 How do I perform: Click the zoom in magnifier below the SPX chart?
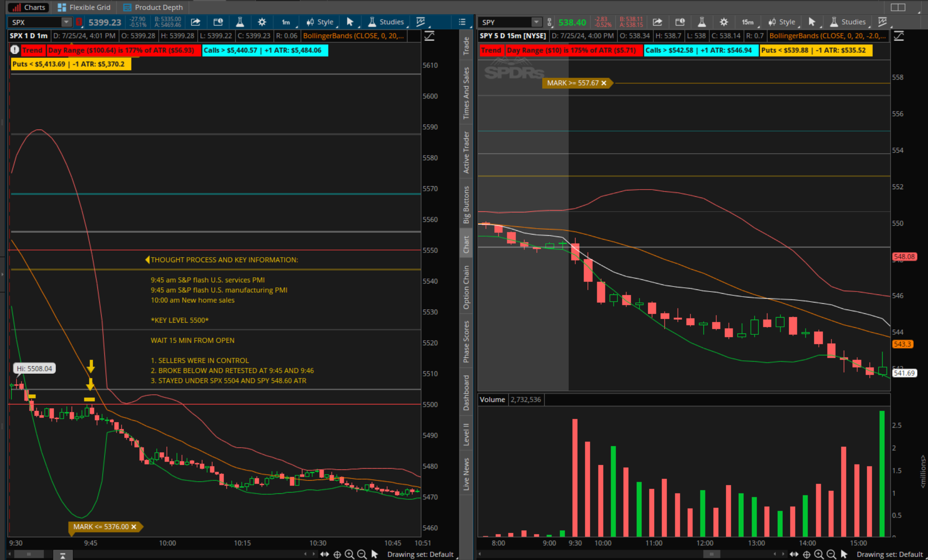pos(349,554)
